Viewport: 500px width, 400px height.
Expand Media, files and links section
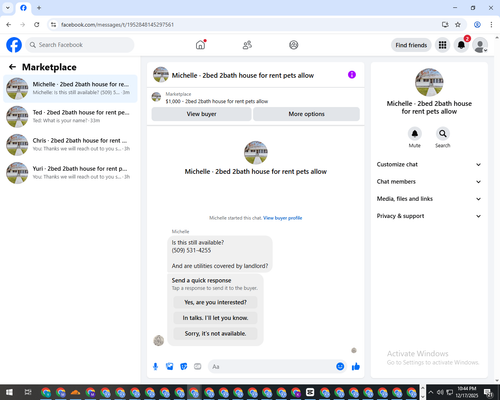click(x=429, y=199)
